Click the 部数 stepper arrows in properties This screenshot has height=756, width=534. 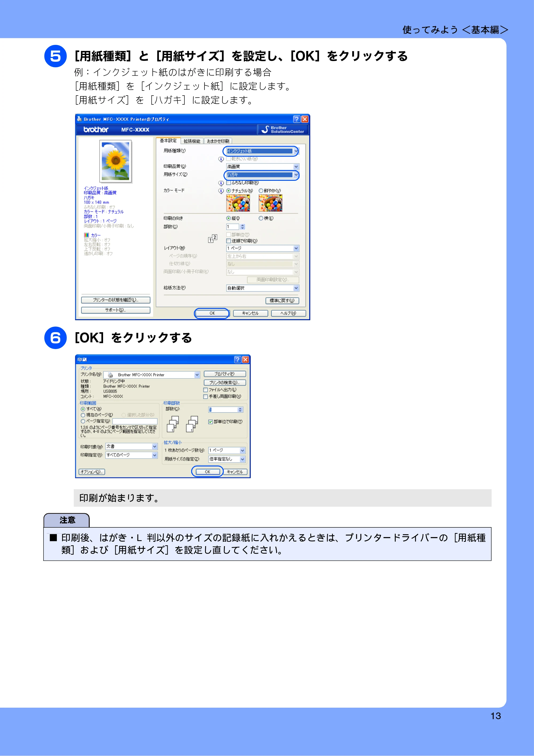(x=243, y=227)
